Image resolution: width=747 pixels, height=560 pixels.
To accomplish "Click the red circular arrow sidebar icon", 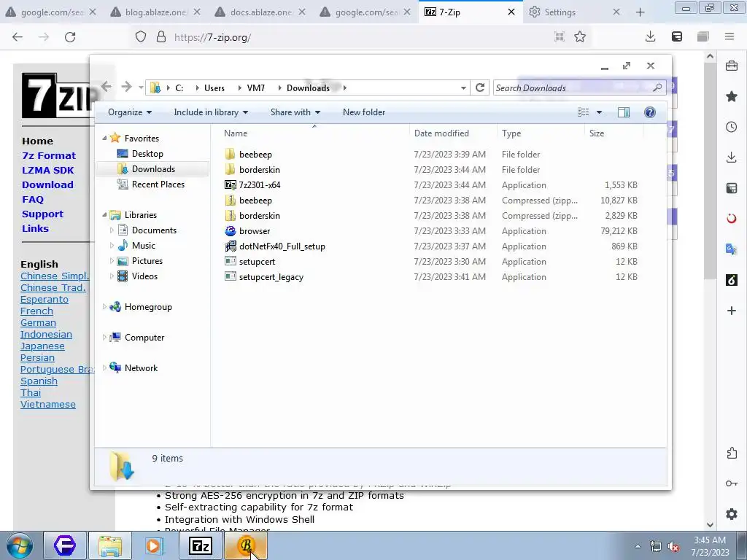I will coord(732,219).
